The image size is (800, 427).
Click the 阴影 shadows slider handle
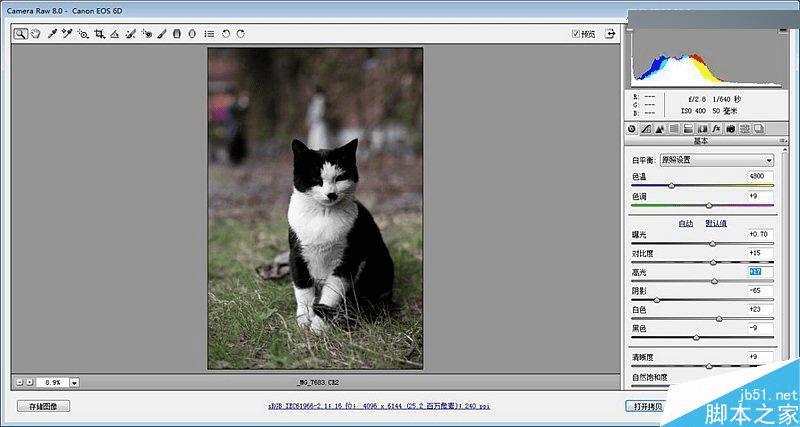pos(657,300)
